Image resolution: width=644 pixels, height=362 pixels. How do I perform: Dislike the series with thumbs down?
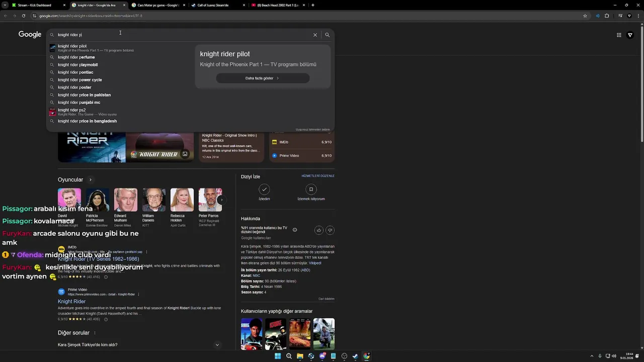330,230
